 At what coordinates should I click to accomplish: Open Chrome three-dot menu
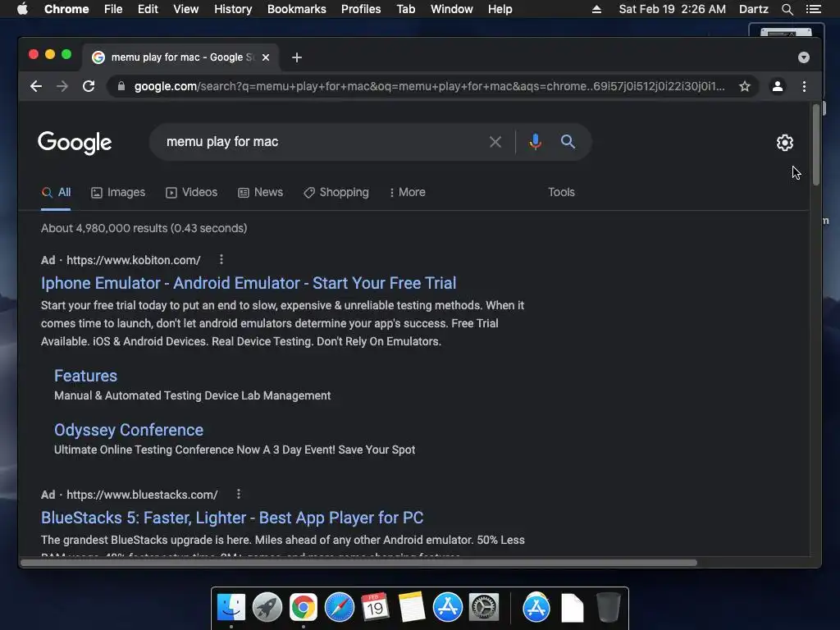tap(804, 86)
